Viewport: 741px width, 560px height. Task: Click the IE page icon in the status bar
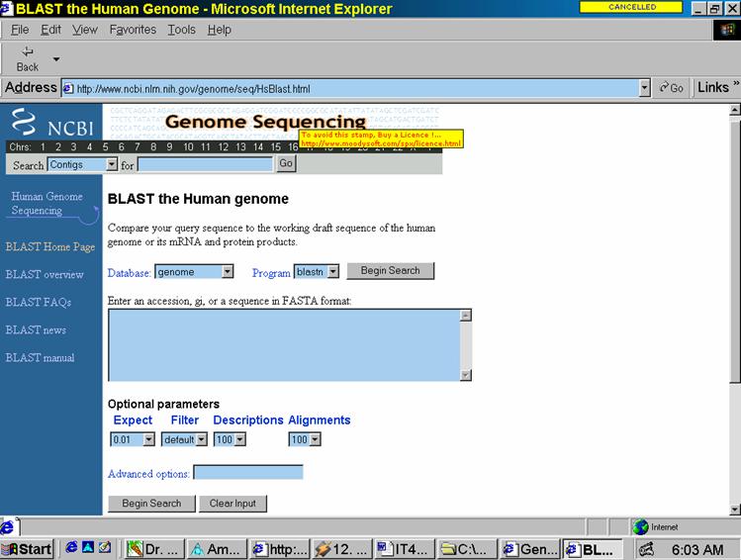pyautogui.click(x=8, y=527)
